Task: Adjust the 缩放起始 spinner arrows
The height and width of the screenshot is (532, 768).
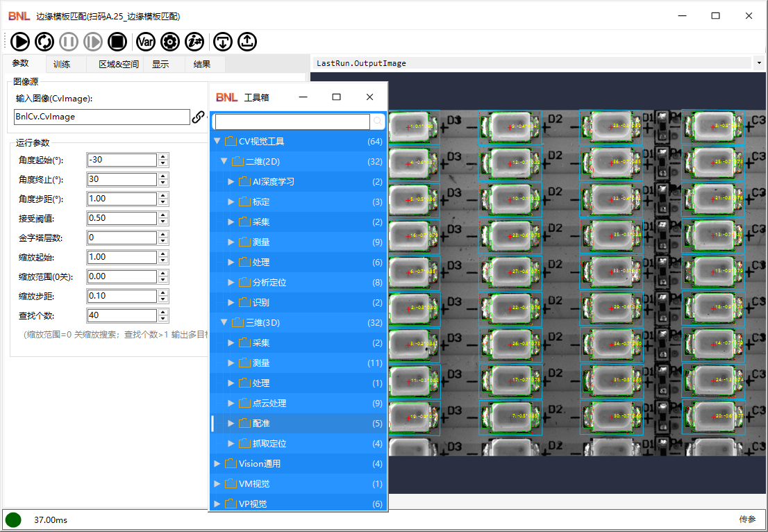Action: [x=164, y=257]
